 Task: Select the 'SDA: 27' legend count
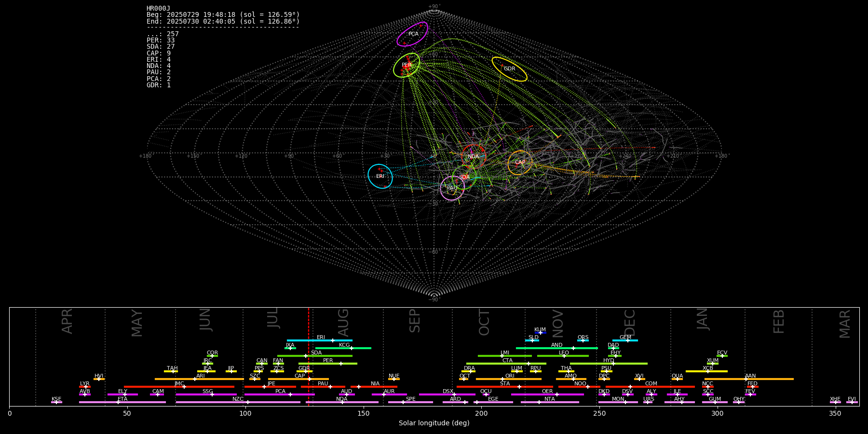pos(161,47)
